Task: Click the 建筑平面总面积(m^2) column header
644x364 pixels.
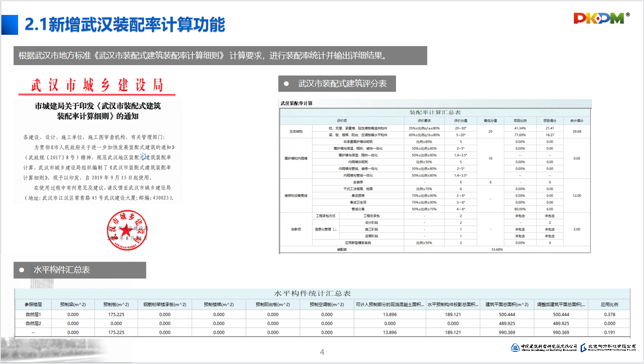Action: 507,304
